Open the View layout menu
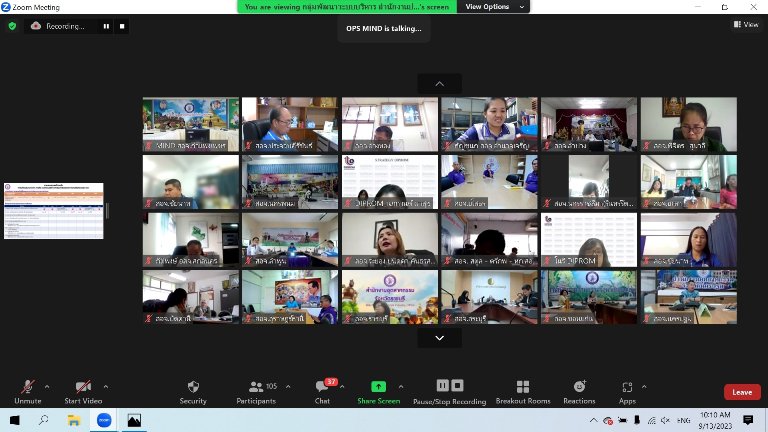 click(746, 24)
